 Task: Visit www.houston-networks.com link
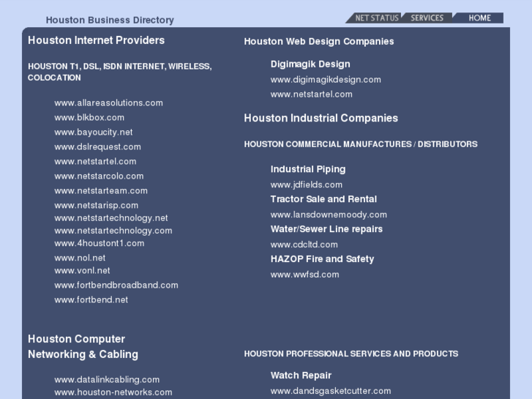tap(113, 392)
